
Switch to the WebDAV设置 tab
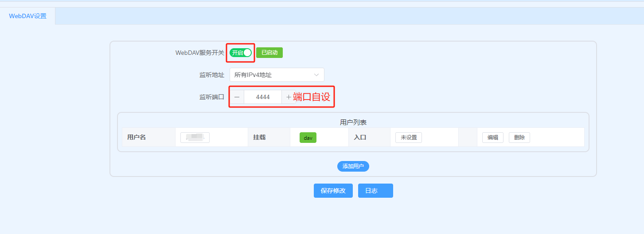coord(27,16)
